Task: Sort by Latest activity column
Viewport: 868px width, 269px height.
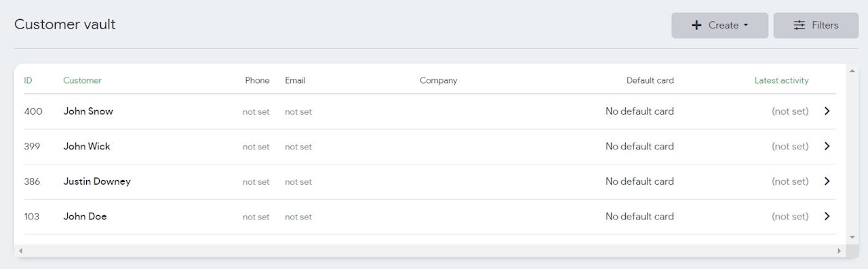Action: coord(781,80)
